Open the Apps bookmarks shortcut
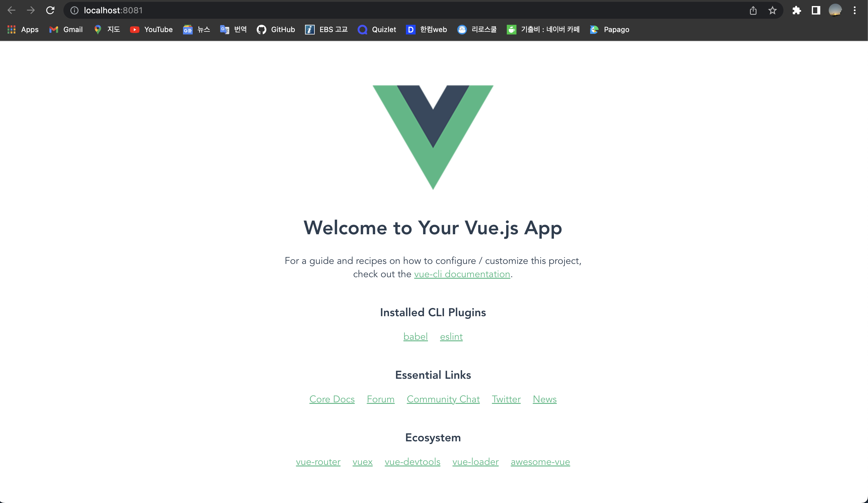 (23, 30)
